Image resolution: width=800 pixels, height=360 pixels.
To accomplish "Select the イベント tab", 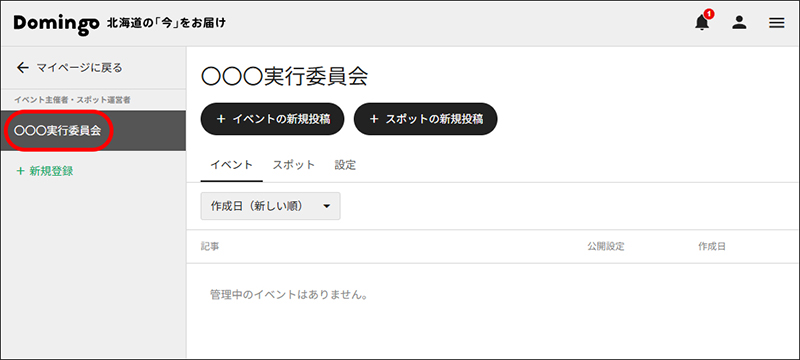I will (232, 165).
